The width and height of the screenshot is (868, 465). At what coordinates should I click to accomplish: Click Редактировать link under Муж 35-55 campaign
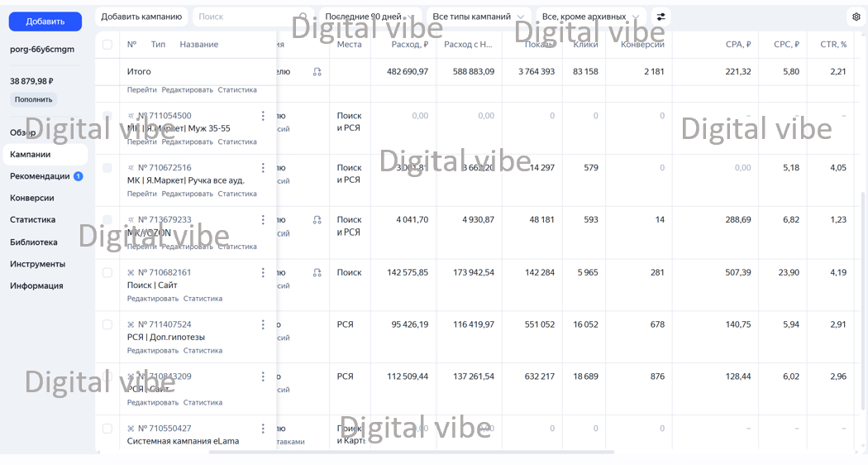[x=187, y=141]
